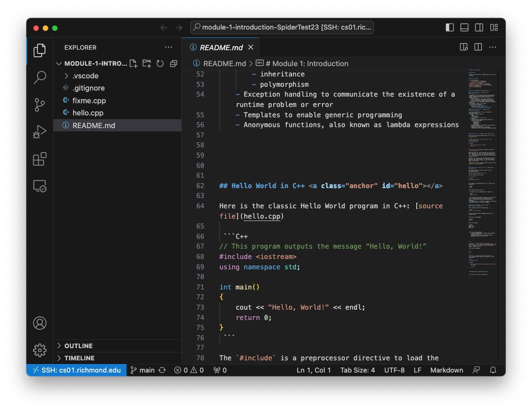Select README.md in the Explorer tree
Viewport: 532px width, 411px height.
(117, 125)
